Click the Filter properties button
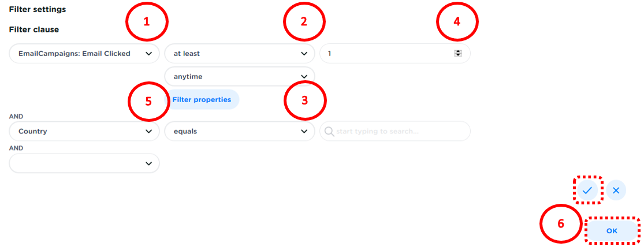This screenshot has width=644, height=250. point(202,99)
